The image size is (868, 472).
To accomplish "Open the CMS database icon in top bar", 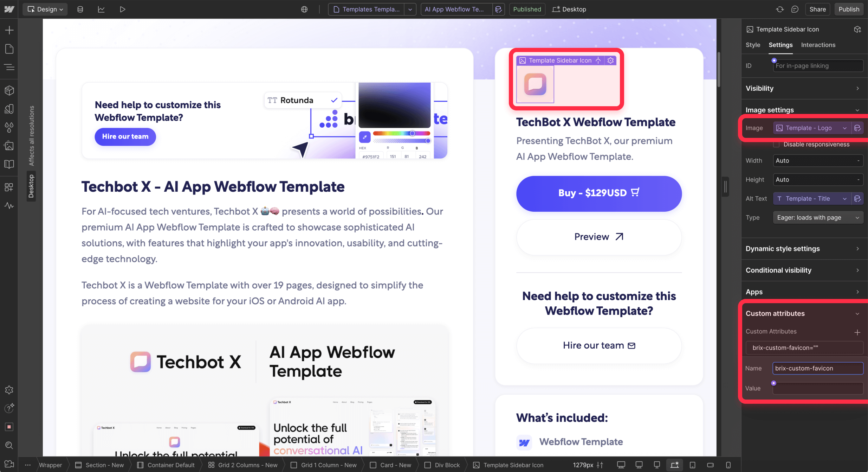I will pos(80,9).
